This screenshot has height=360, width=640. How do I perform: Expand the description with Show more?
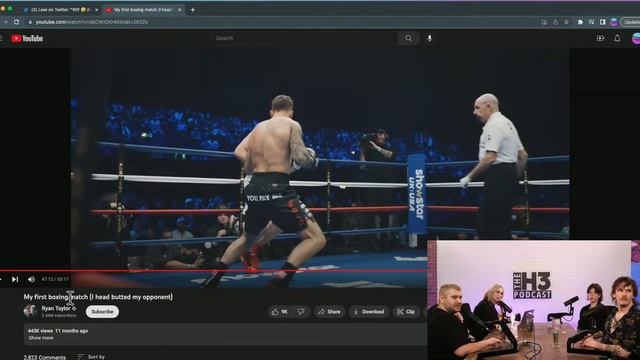(41, 338)
